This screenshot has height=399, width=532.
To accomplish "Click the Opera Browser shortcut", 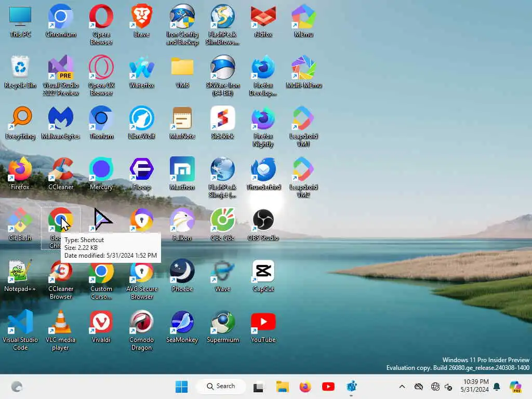I will tap(101, 24).
